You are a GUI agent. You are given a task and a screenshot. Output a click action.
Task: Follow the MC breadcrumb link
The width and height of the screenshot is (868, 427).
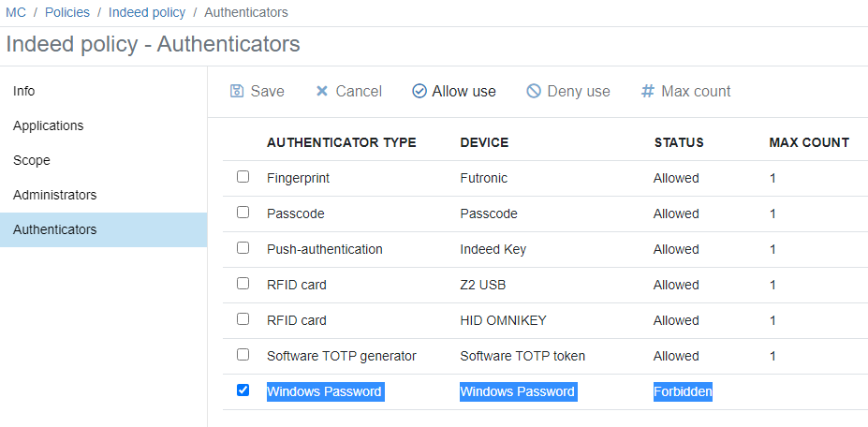[16, 12]
